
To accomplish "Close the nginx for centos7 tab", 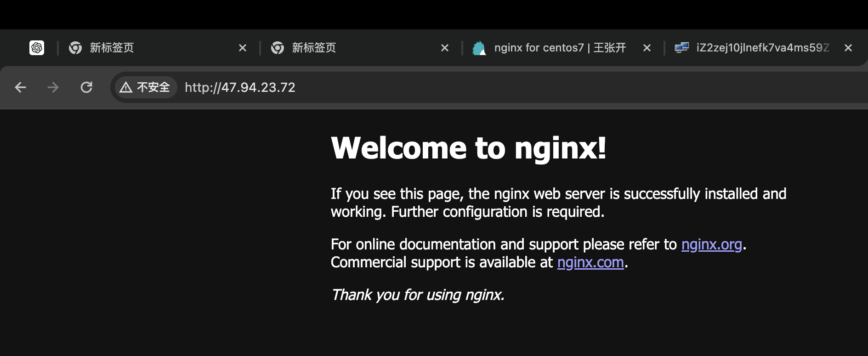I will tap(647, 48).
